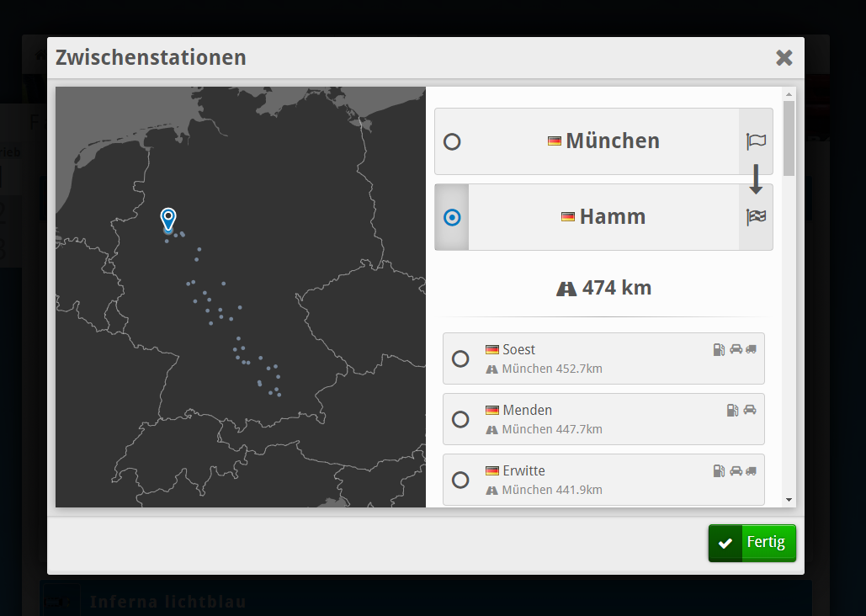Image resolution: width=866 pixels, height=616 pixels.
Task: Click the Hamm location pin on the map
Action: [168, 219]
